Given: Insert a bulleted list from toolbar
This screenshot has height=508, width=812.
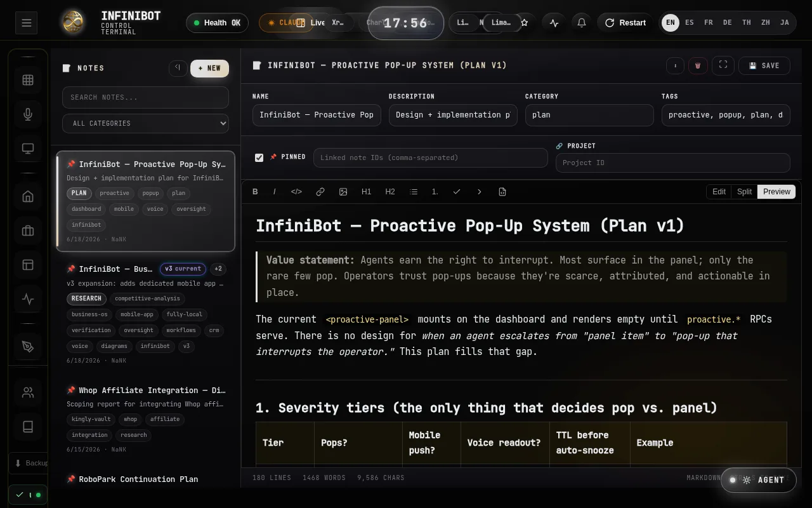Looking at the screenshot, I should [414, 192].
